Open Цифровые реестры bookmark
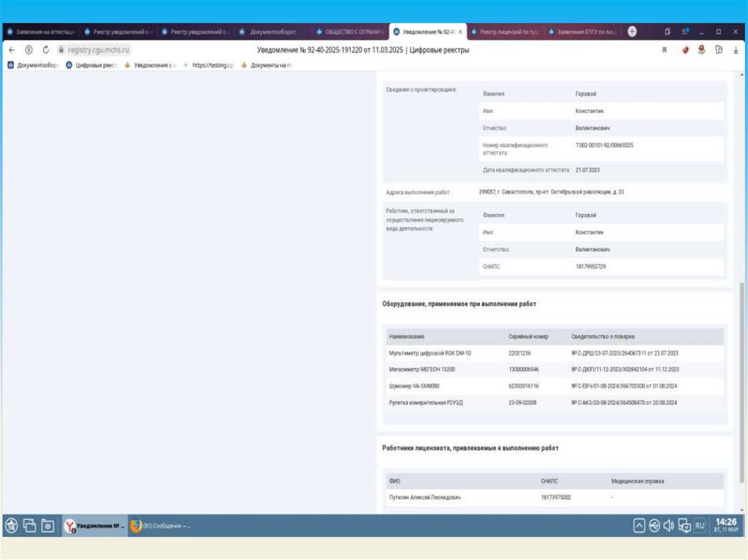The height and width of the screenshot is (560, 748). (91, 65)
